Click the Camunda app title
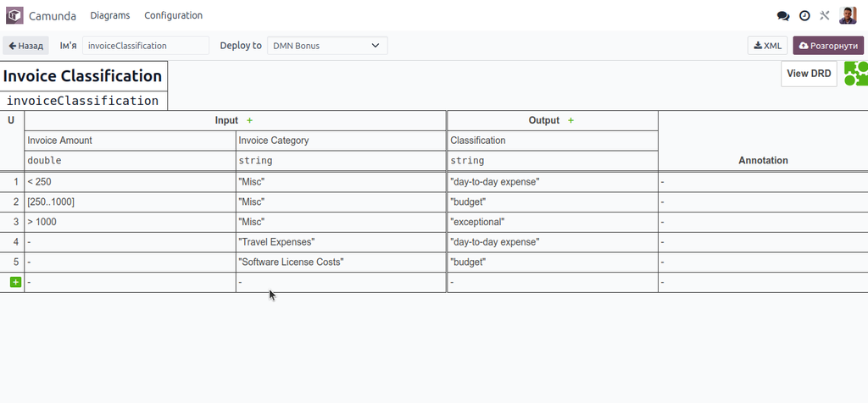Screen dimensions: 868x403 [x=53, y=15]
